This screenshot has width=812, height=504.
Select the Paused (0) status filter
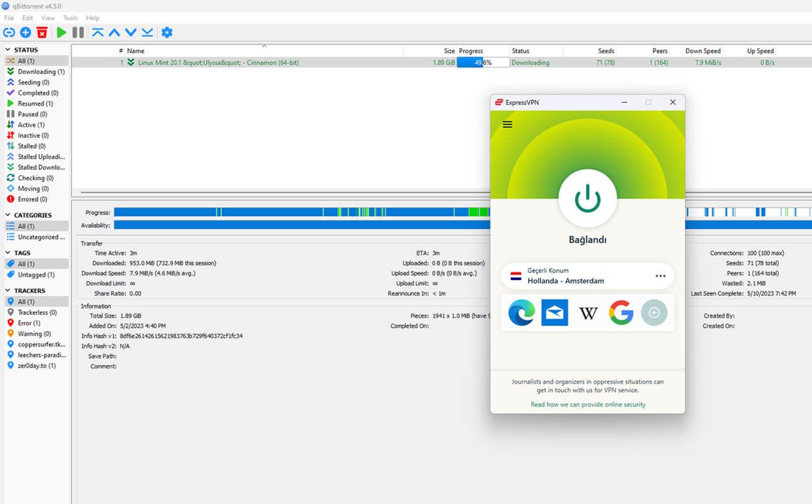(27, 115)
